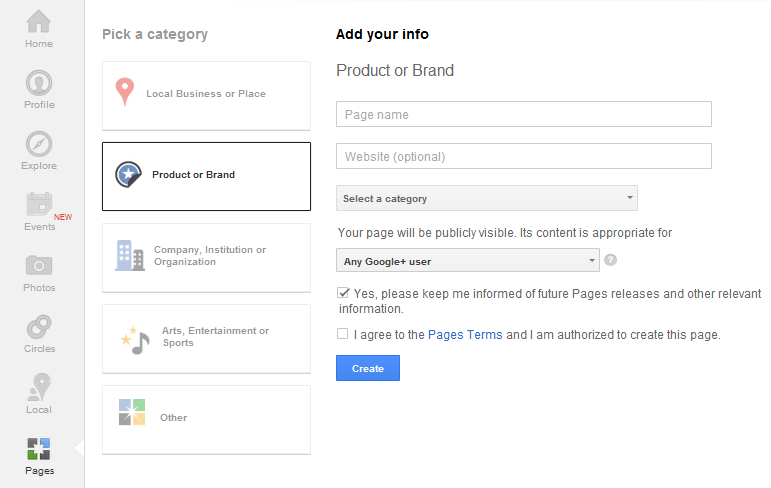771x488 pixels.
Task: Open the Select a category dropdown
Action: coord(487,198)
